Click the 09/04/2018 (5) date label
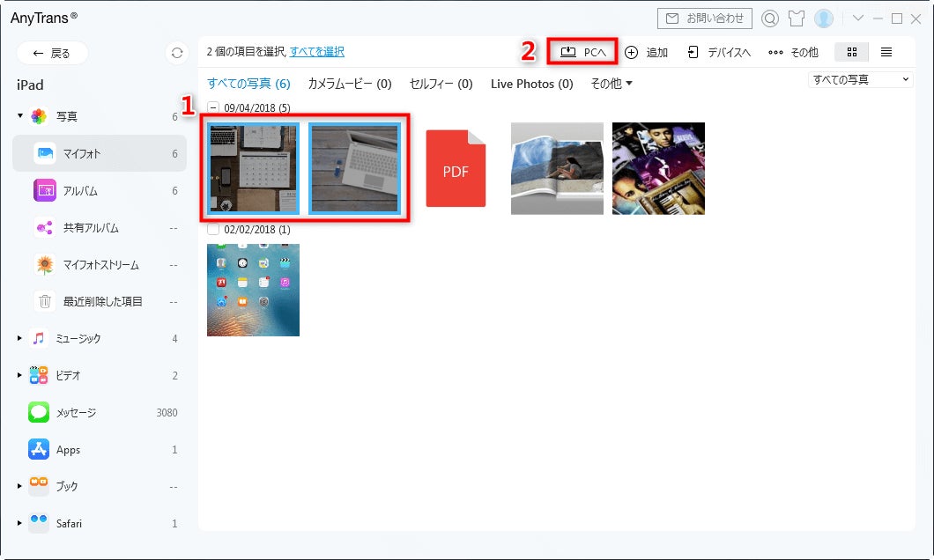934x560 pixels. coord(257,107)
